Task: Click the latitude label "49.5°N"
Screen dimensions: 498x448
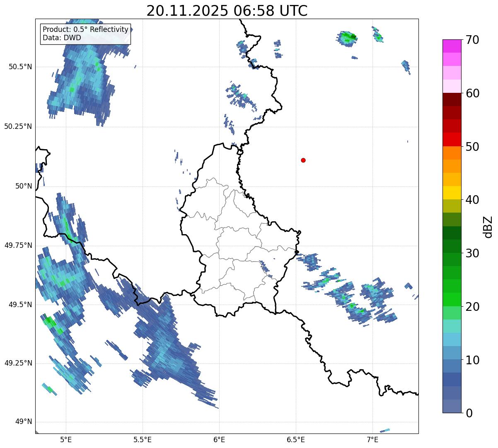Action: point(21,305)
